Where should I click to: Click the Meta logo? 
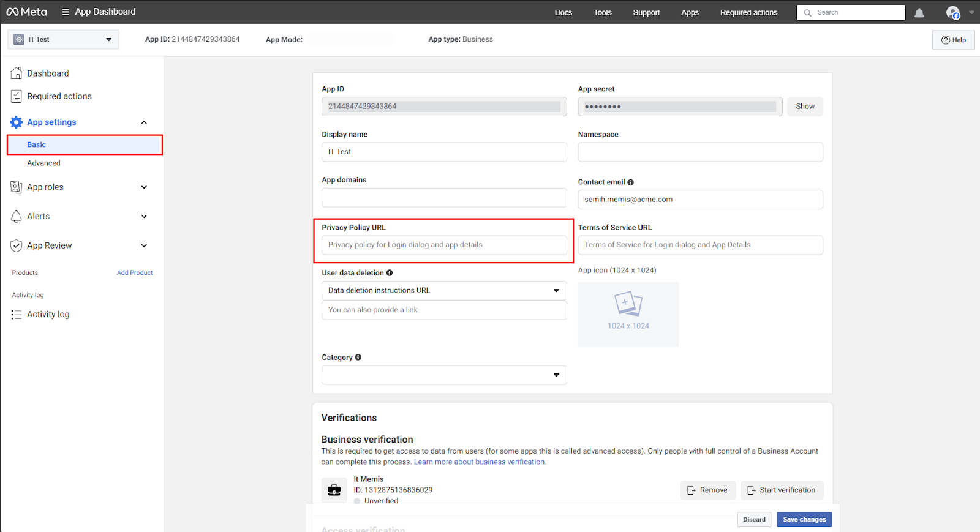pos(26,12)
